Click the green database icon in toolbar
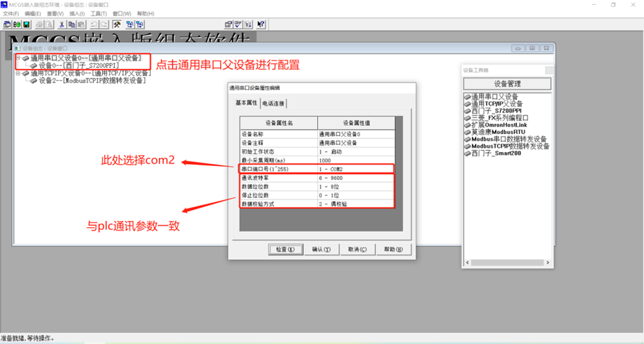 (x=17, y=25)
